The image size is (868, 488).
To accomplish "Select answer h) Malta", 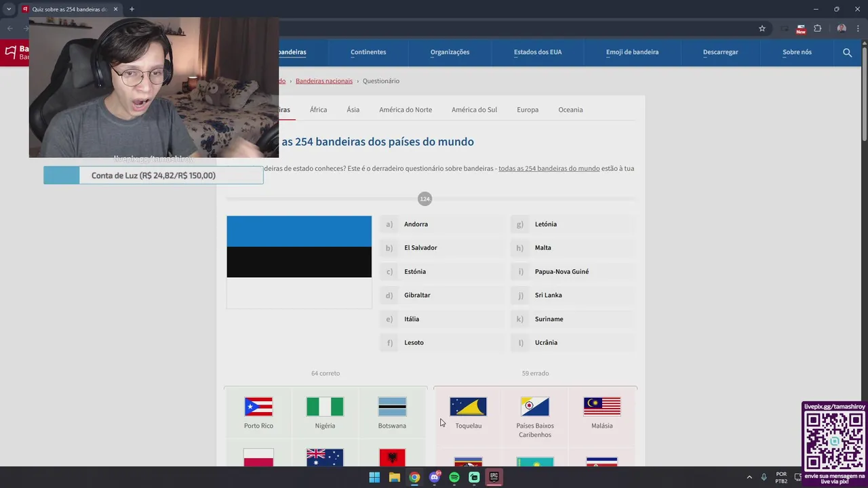I will pos(573,248).
